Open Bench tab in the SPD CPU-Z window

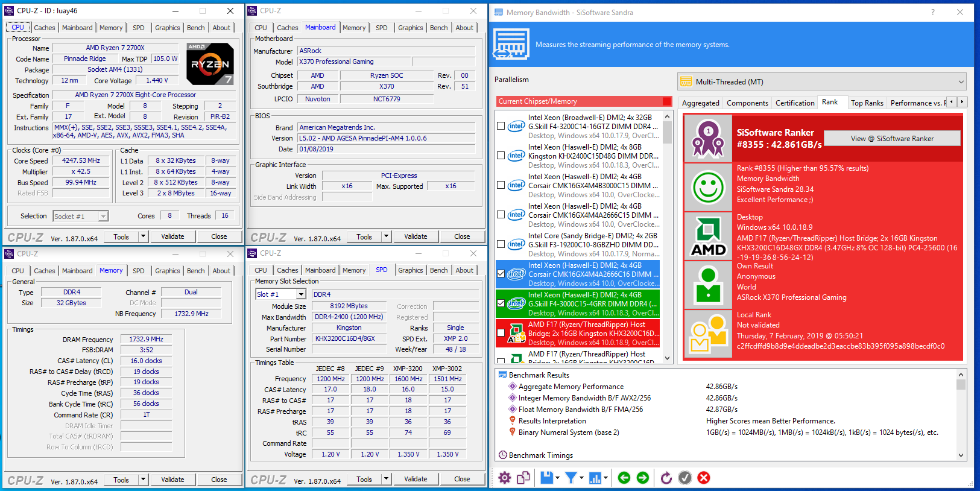(439, 270)
